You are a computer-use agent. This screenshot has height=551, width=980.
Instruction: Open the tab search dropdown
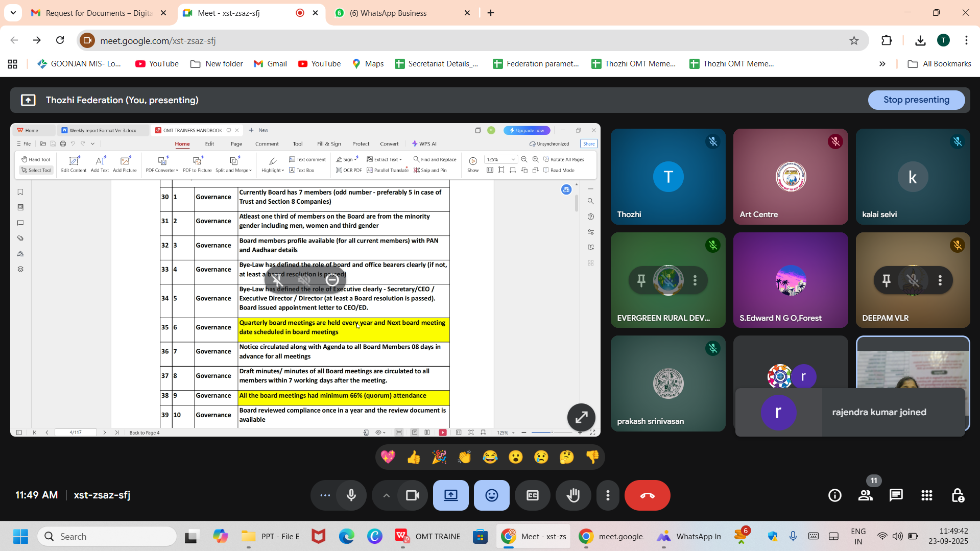pos(13,13)
